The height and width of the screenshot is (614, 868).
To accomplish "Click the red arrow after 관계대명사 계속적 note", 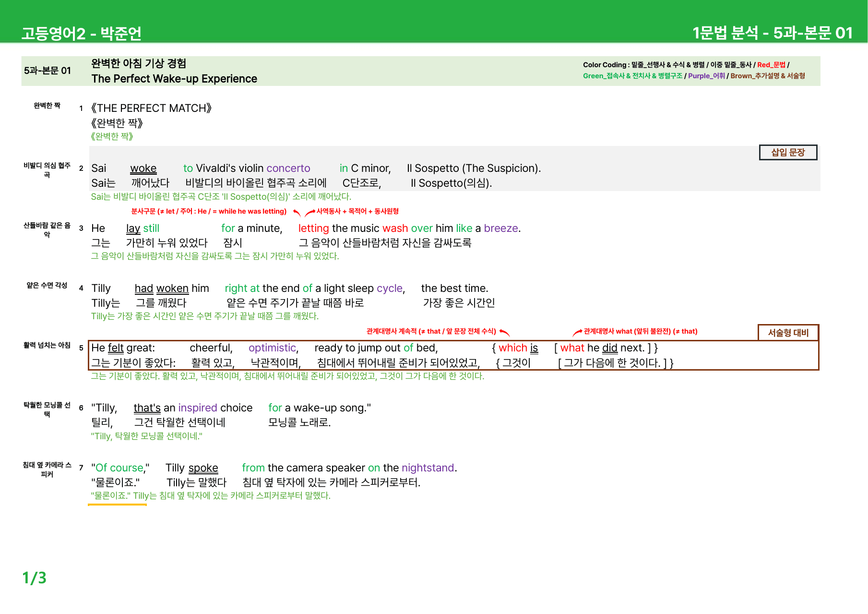I will click(504, 332).
